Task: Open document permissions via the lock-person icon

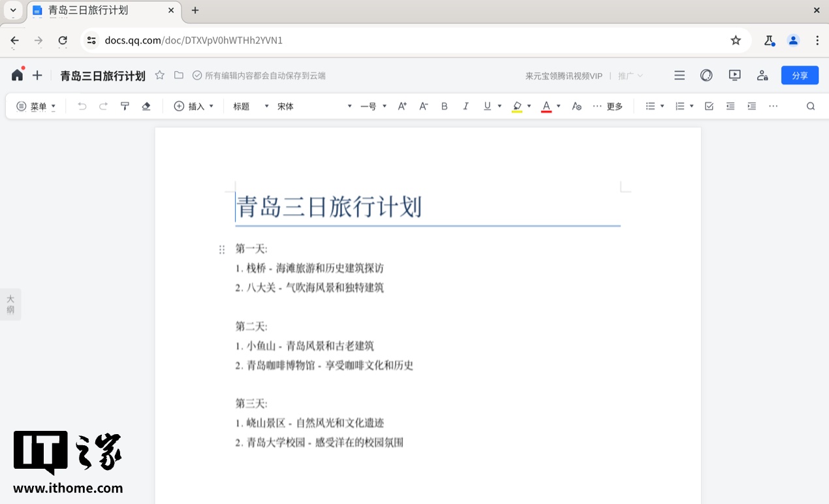Action: pos(762,75)
